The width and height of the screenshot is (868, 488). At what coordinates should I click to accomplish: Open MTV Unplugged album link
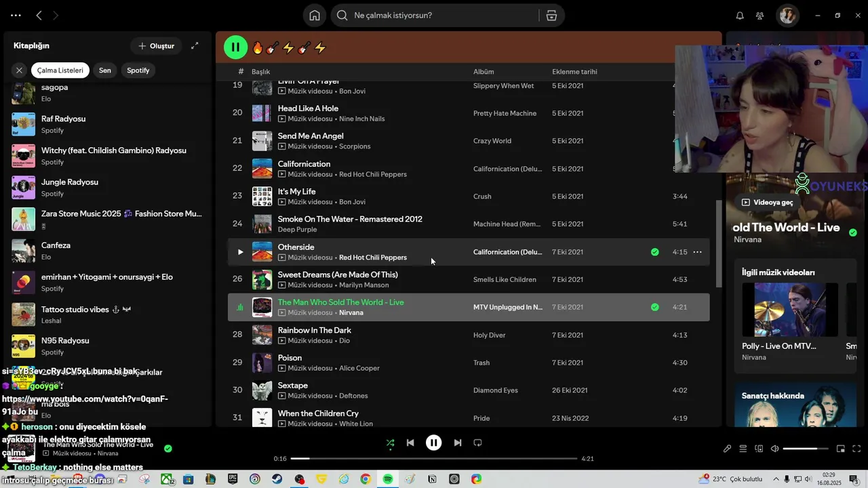pos(508,308)
